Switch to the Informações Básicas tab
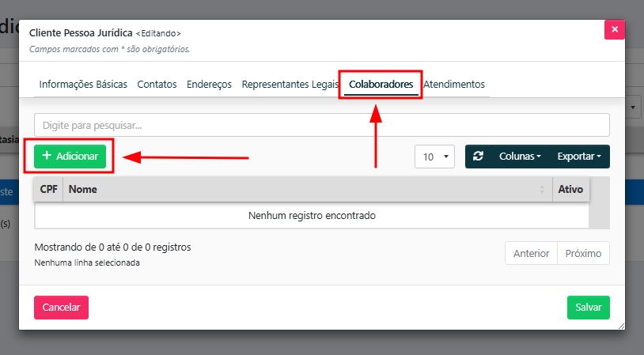The height and width of the screenshot is (355, 644). click(83, 84)
